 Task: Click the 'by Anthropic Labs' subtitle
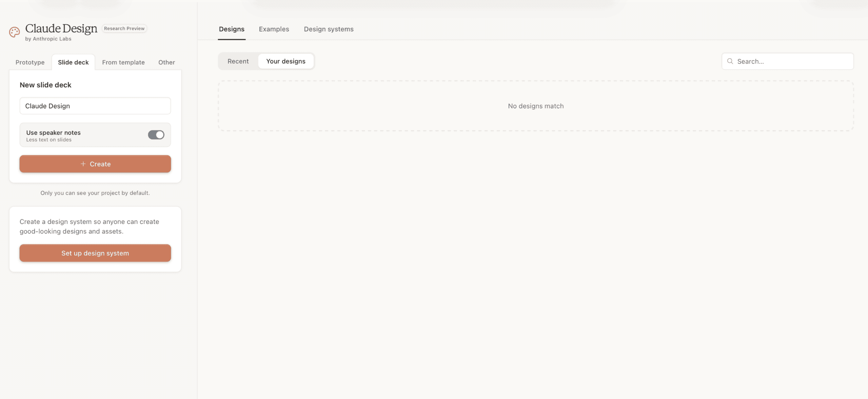tap(48, 39)
